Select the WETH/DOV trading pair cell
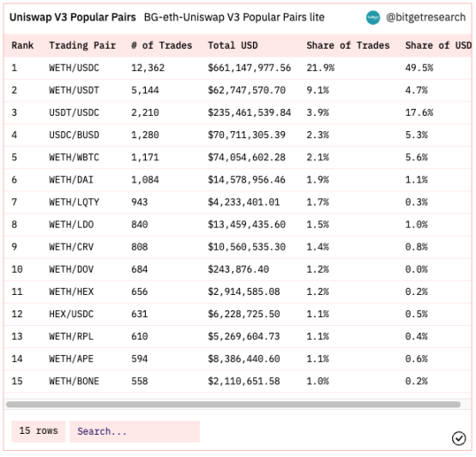 [71, 269]
